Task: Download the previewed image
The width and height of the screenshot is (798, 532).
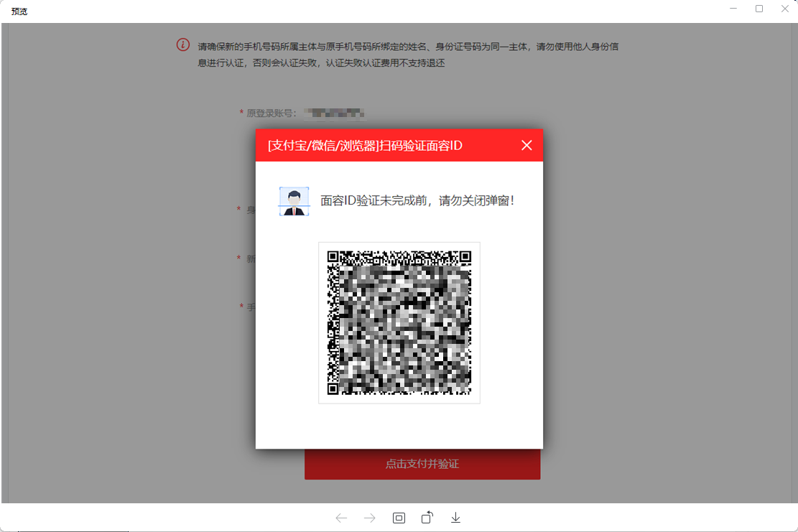Action: 455,518
